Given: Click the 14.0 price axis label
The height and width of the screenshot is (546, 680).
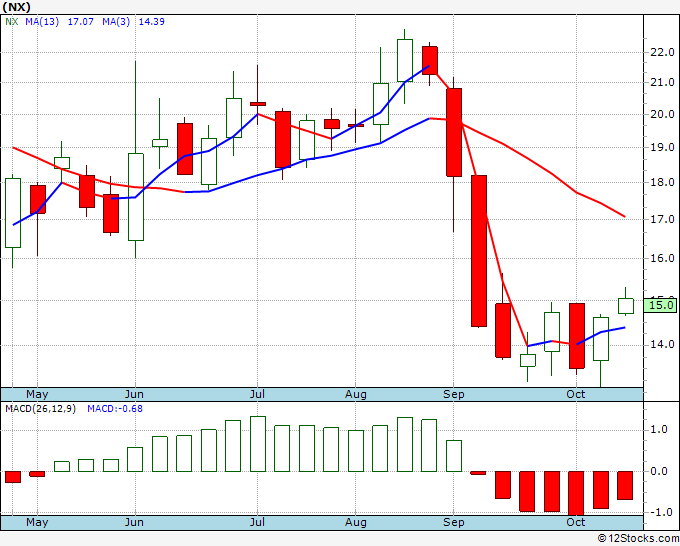Looking at the screenshot, I should pos(662,345).
